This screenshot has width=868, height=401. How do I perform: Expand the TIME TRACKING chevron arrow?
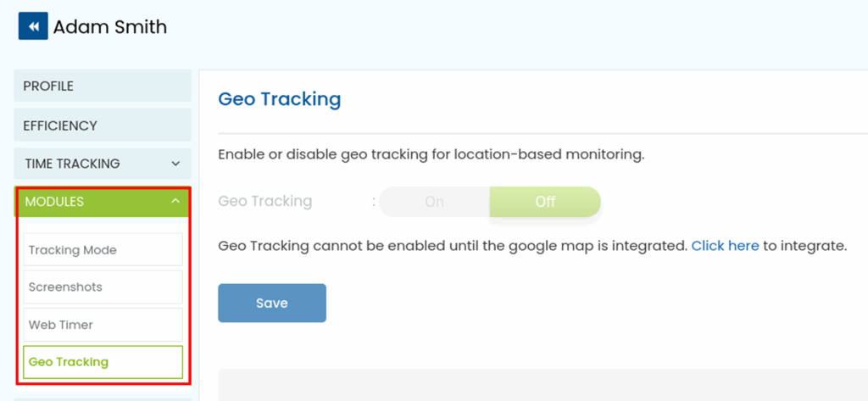(175, 164)
